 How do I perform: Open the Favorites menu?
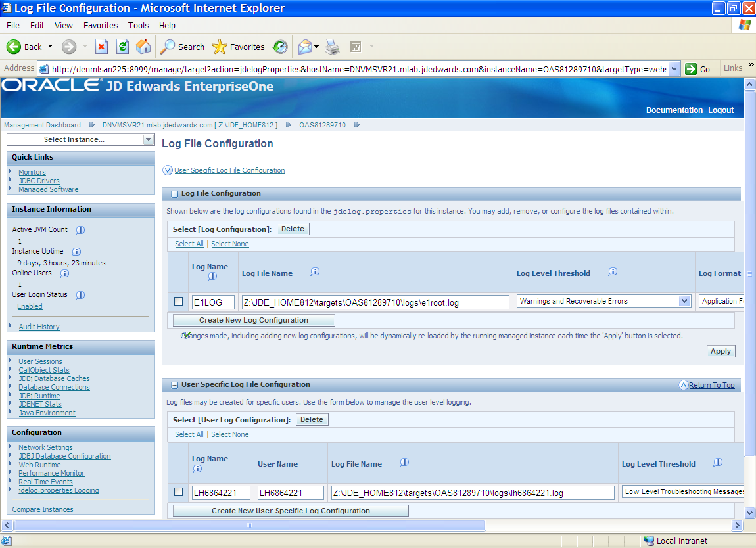[101, 26]
